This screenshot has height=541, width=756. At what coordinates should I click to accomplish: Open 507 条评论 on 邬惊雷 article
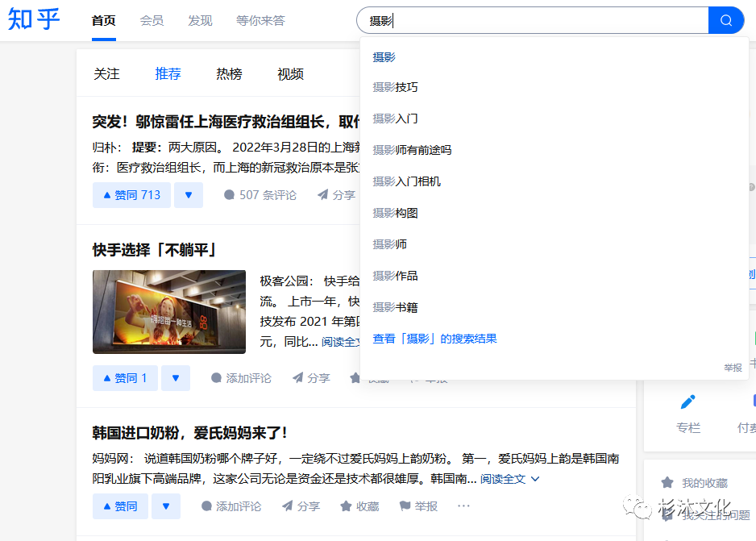(260, 195)
